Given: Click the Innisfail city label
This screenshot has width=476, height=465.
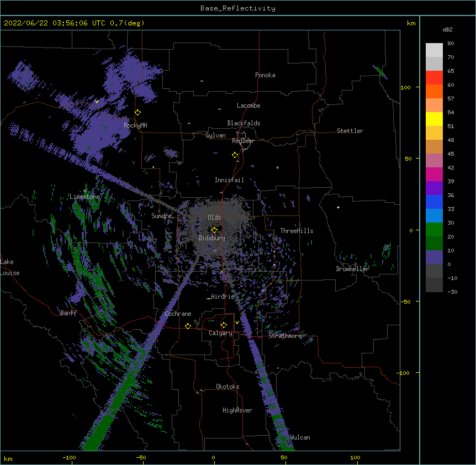Looking at the screenshot, I should [x=229, y=180].
